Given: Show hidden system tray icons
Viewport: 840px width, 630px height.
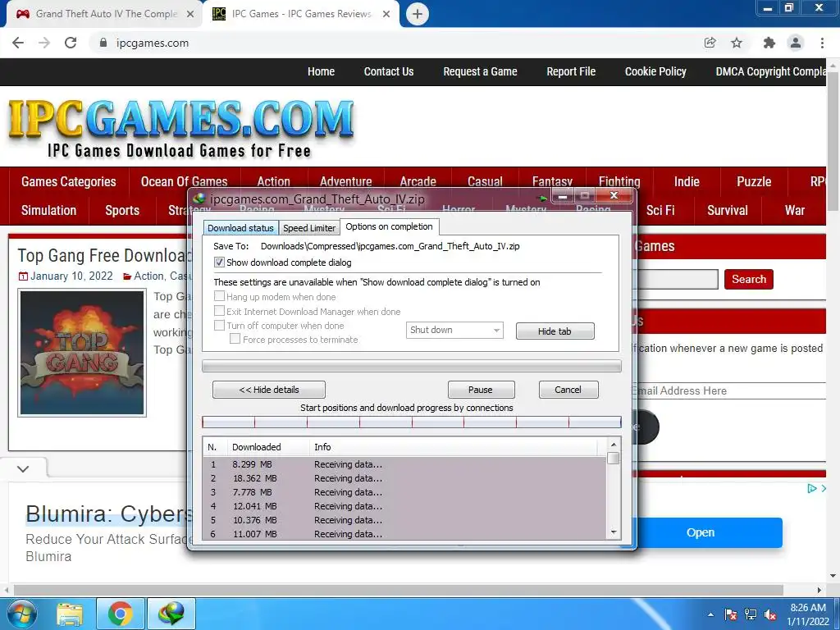Looking at the screenshot, I should pyautogui.click(x=710, y=615).
